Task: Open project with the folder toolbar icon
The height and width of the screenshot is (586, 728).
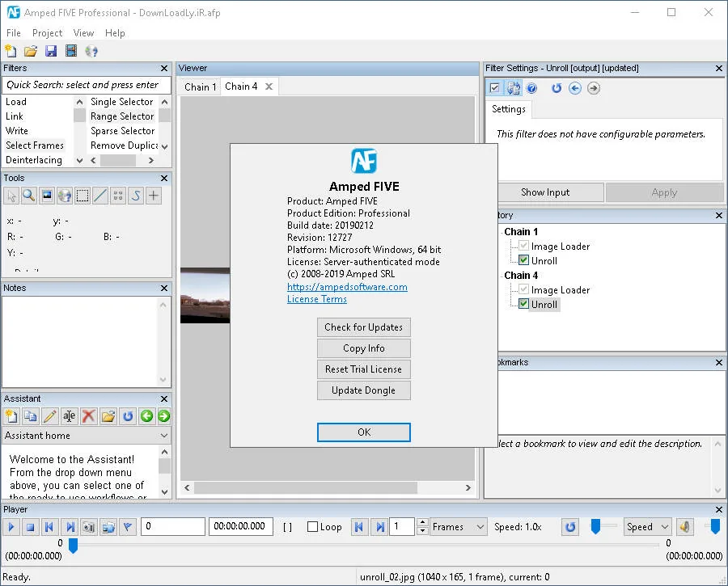Action: [x=31, y=51]
